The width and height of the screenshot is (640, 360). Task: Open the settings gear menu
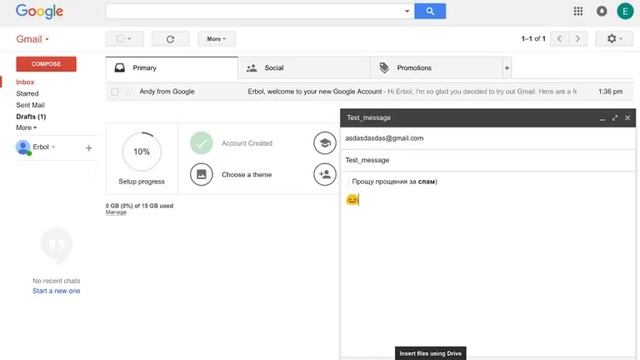[614, 39]
